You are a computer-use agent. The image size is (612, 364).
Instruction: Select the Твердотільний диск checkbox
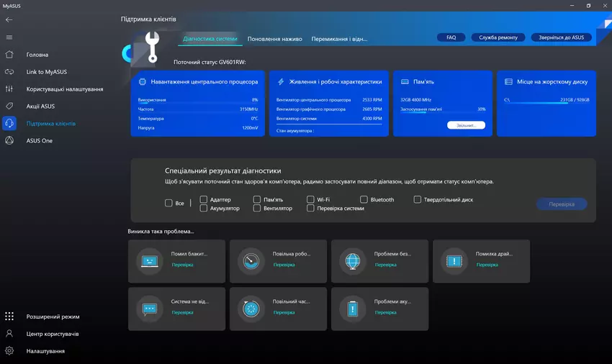tap(418, 199)
